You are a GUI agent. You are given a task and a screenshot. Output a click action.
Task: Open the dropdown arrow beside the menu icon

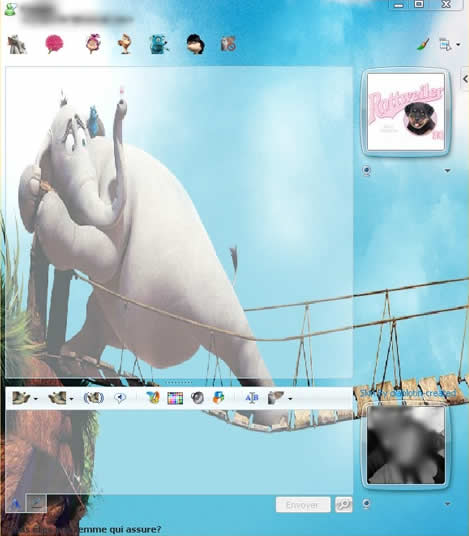pyautogui.click(x=458, y=44)
